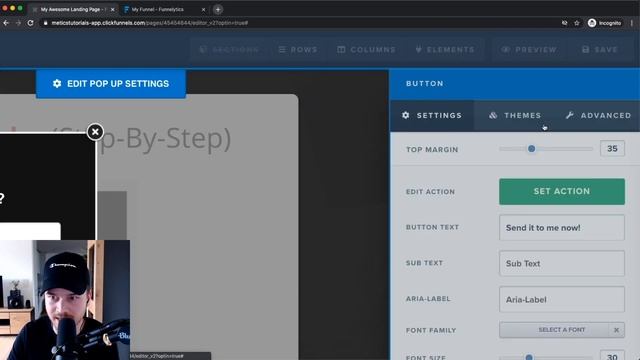The width and height of the screenshot is (640, 360).
Task: Open the Rows menu in top toolbar
Action: pos(298,50)
